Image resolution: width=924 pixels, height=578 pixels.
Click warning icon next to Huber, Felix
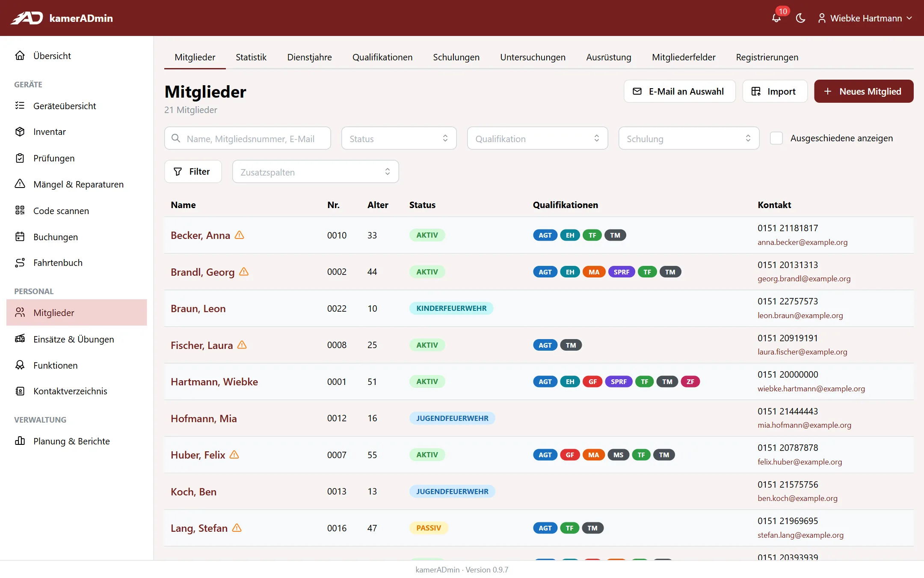click(x=234, y=455)
